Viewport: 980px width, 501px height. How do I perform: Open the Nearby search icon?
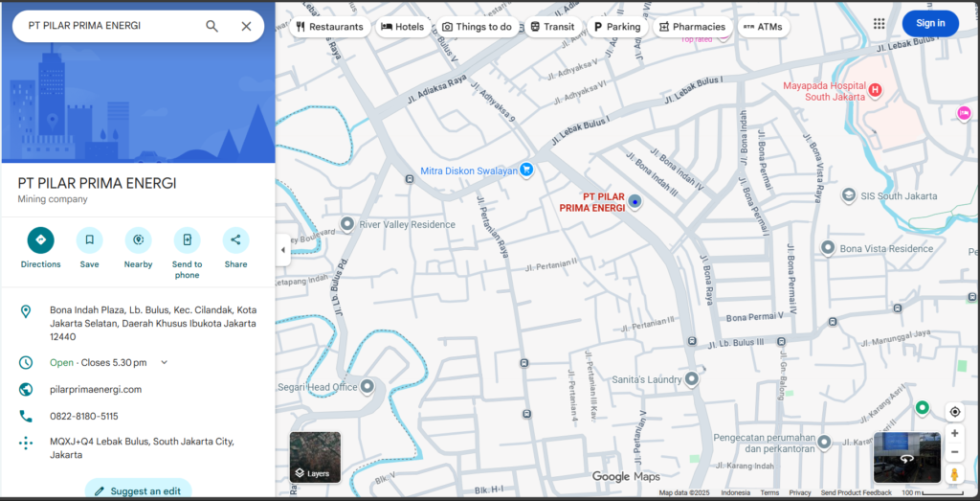click(138, 240)
